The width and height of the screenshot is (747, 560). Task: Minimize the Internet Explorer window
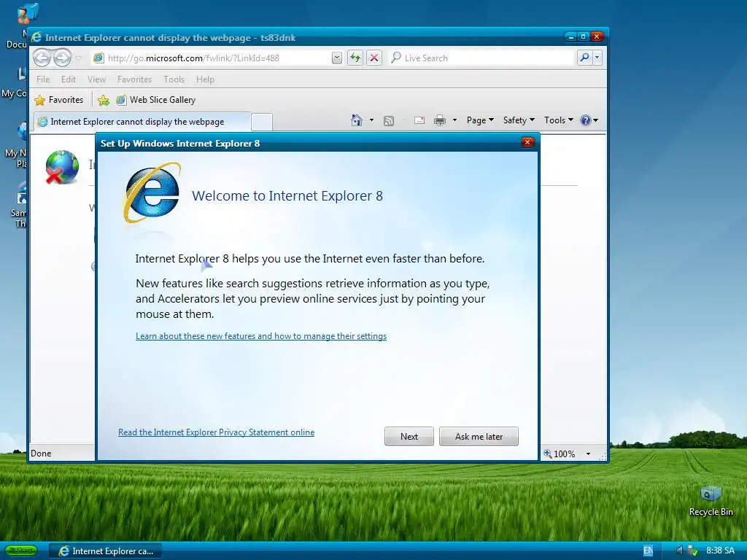(x=570, y=36)
